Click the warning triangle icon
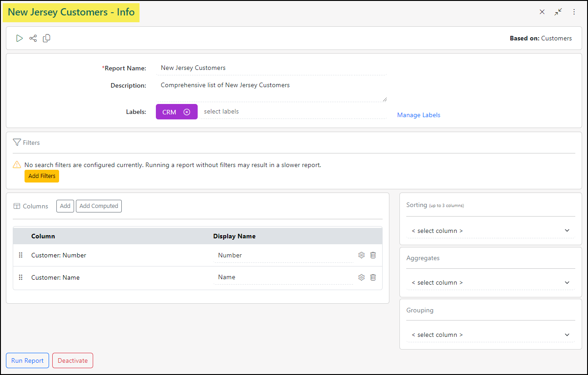Viewport: 588px width, 375px height. [17, 165]
